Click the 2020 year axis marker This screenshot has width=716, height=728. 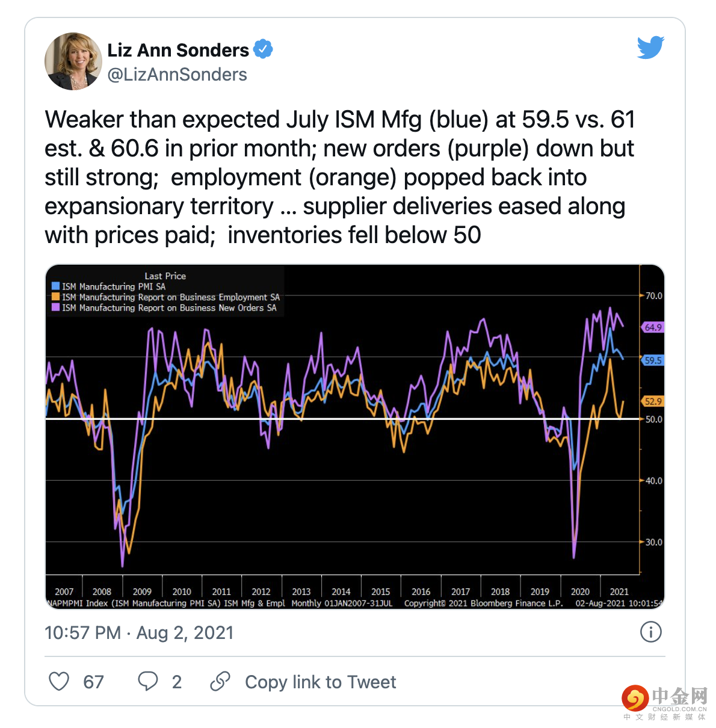pyautogui.click(x=580, y=591)
